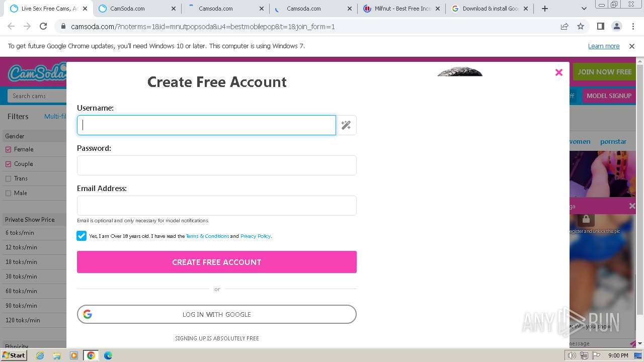Switch to the Download & install Google tab
Screen dimensions: 644x362
490,9
